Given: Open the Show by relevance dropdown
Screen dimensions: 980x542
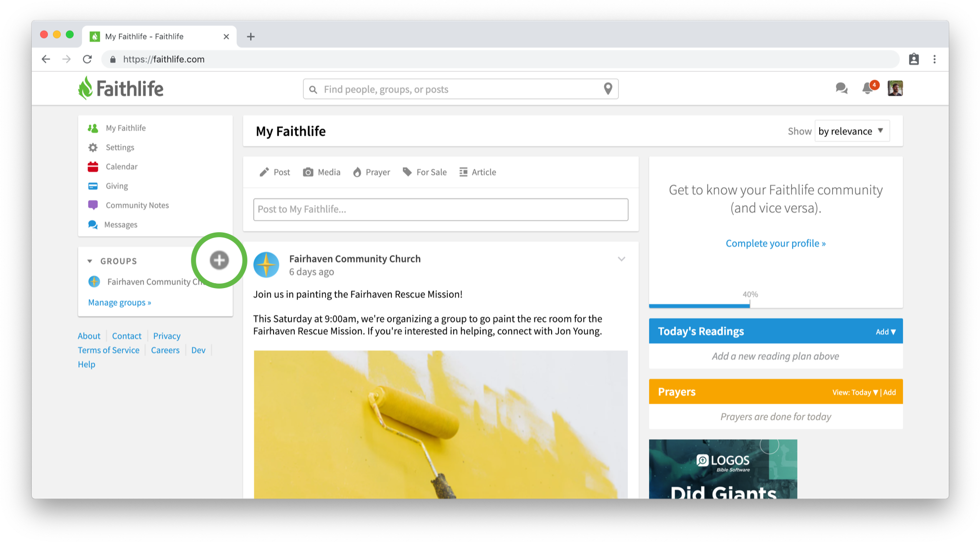Looking at the screenshot, I should pos(852,131).
